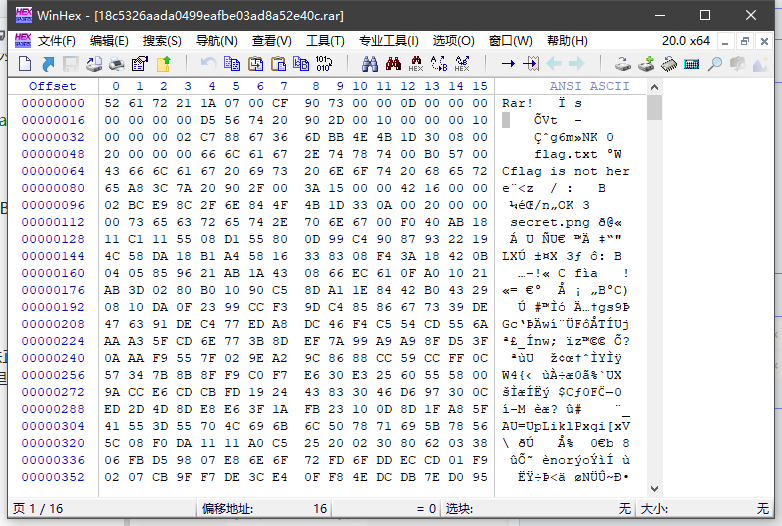The height and width of the screenshot is (526, 782).
Task: Click the Forward right-arrow navigation icon
Action: [x=577, y=64]
